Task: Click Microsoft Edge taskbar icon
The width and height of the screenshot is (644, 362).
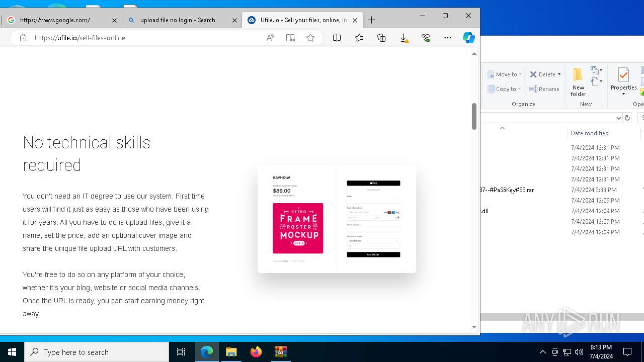Action: pyautogui.click(x=207, y=352)
